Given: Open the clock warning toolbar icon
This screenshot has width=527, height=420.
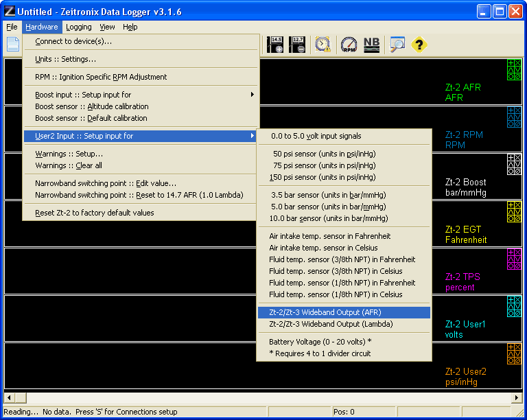Looking at the screenshot, I should 323,45.
